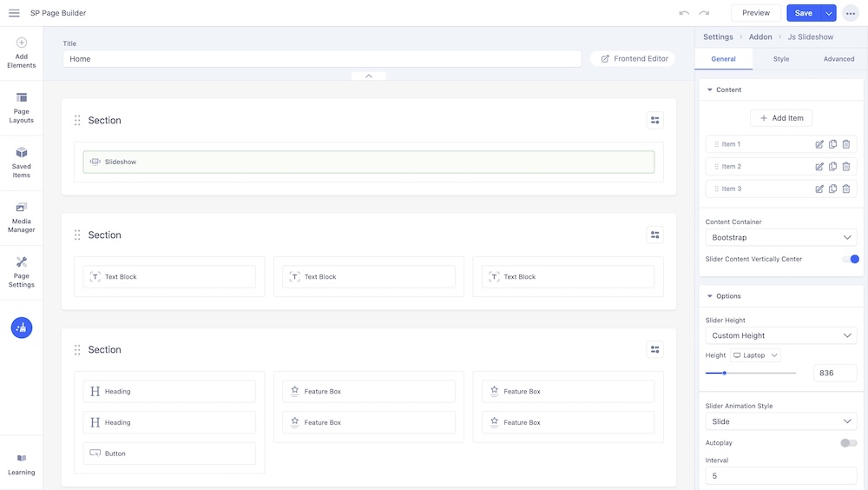Click the Add Item button
Viewport: 868px width, 490px height.
pos(781,118)
